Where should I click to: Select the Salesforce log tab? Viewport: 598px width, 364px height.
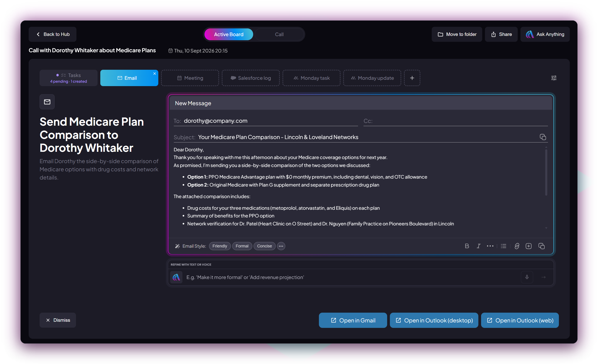tap(251, 78)
